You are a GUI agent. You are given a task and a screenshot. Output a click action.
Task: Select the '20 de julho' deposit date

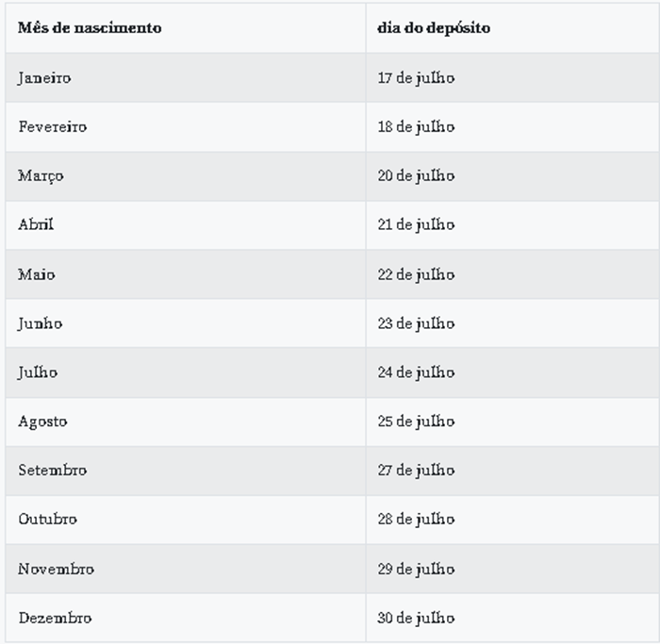[416, 176]
